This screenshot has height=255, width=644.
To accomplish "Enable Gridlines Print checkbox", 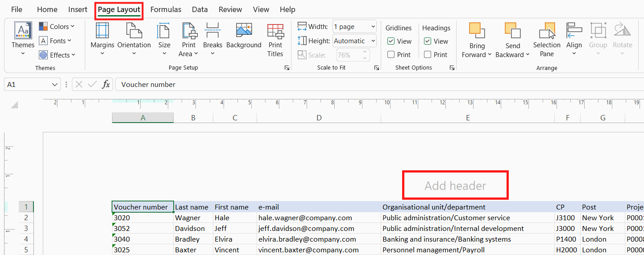I will pos(391,54).
